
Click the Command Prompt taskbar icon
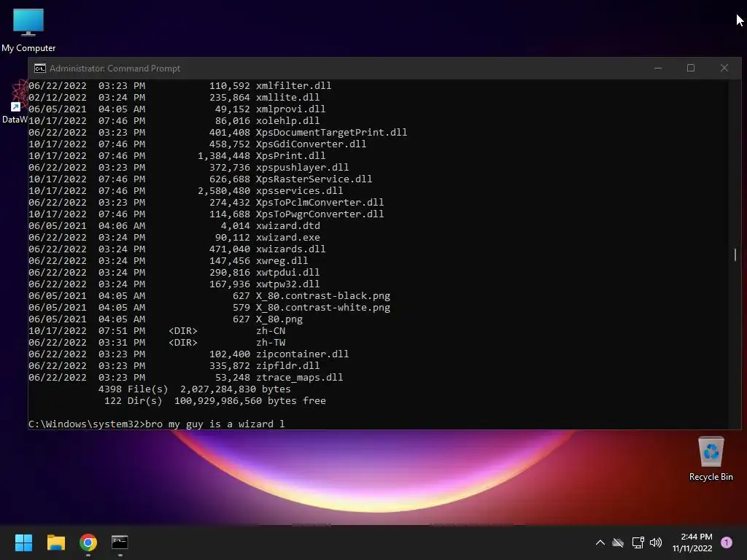(x=120, y=542)
